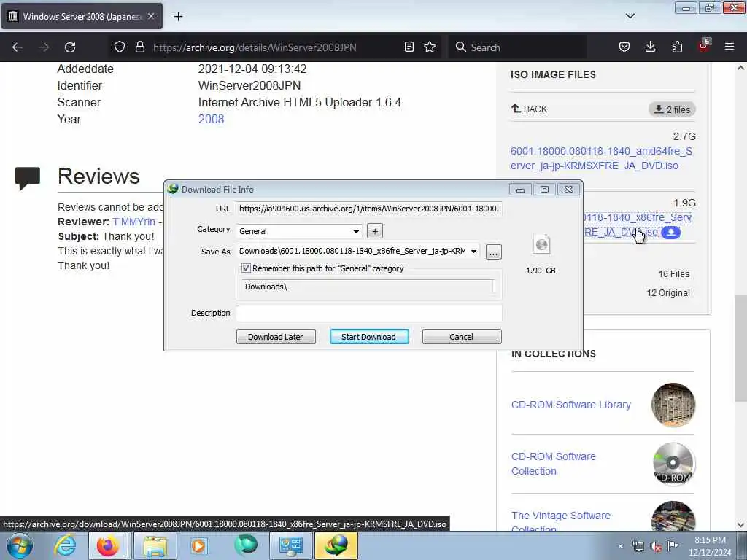Click the Firefox Search box
This screenshot has height=560, width=747.
[x=517, y=47]
